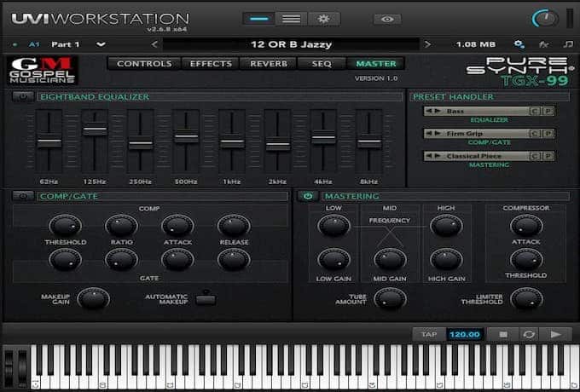Click the Makeup Gain knob
Viewport: 580px width, 392px height.
tap(94, 298)
